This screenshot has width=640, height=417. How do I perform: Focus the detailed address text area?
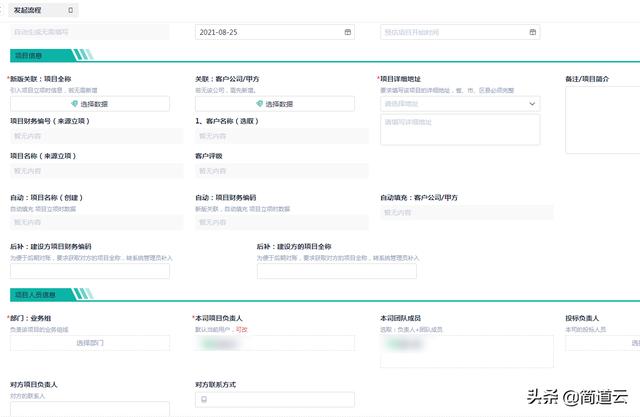coord(460,130)
